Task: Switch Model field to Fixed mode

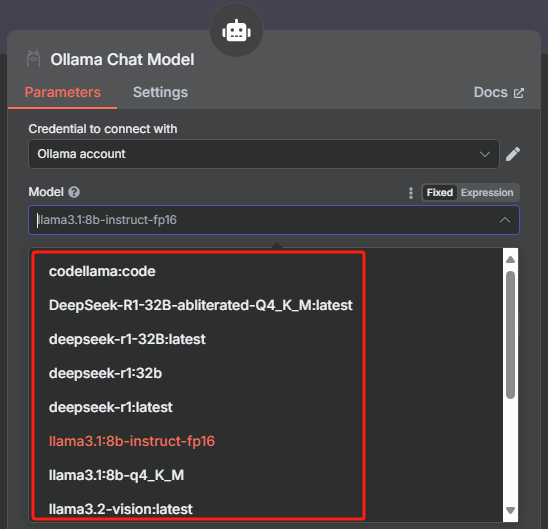Action: (x=440, y=193)
